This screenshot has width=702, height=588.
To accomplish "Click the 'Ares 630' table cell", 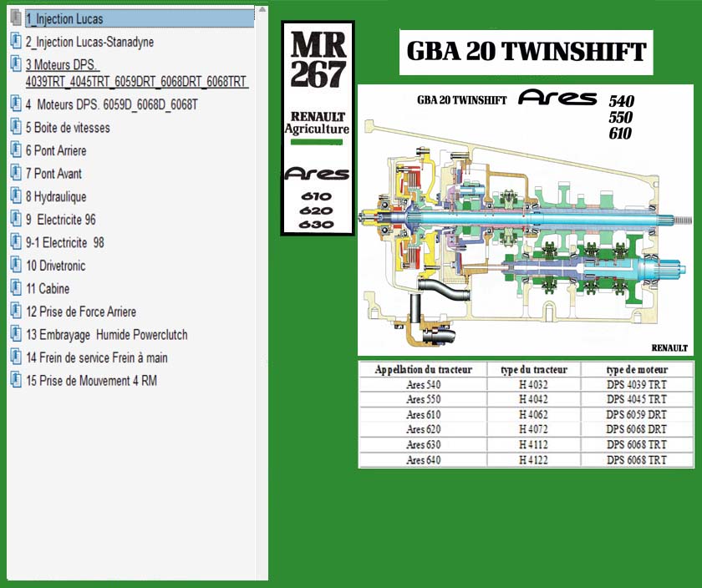I will [x=423, y=445].
